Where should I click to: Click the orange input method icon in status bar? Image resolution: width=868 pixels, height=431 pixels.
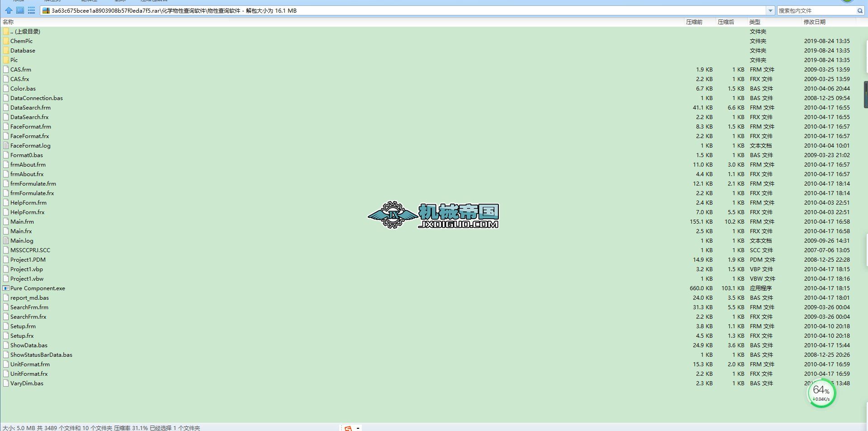pos(348,428)
